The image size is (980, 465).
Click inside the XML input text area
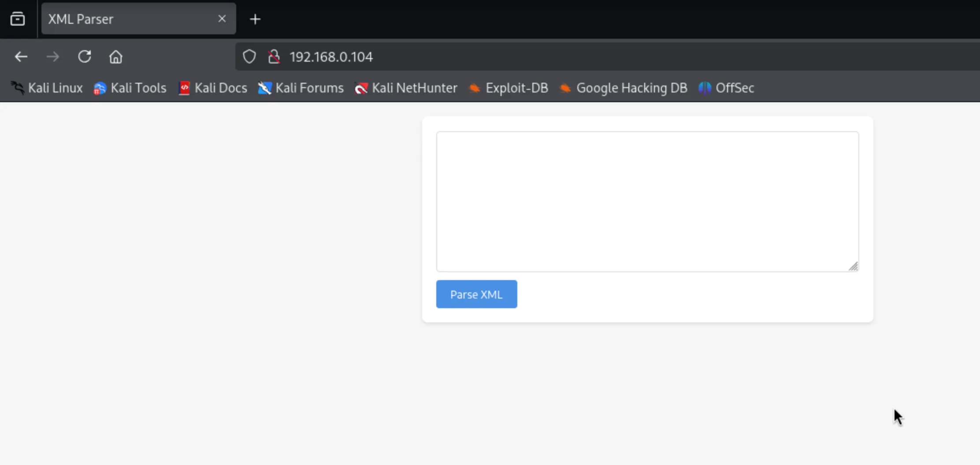coord(647,201)
